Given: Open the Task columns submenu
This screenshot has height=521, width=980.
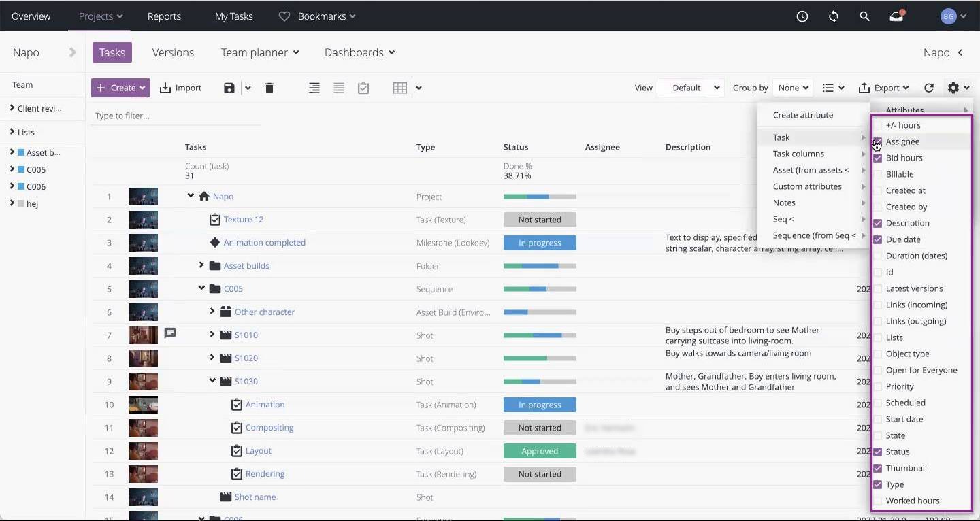Looking at the screenshot, I should click(813, 154).
